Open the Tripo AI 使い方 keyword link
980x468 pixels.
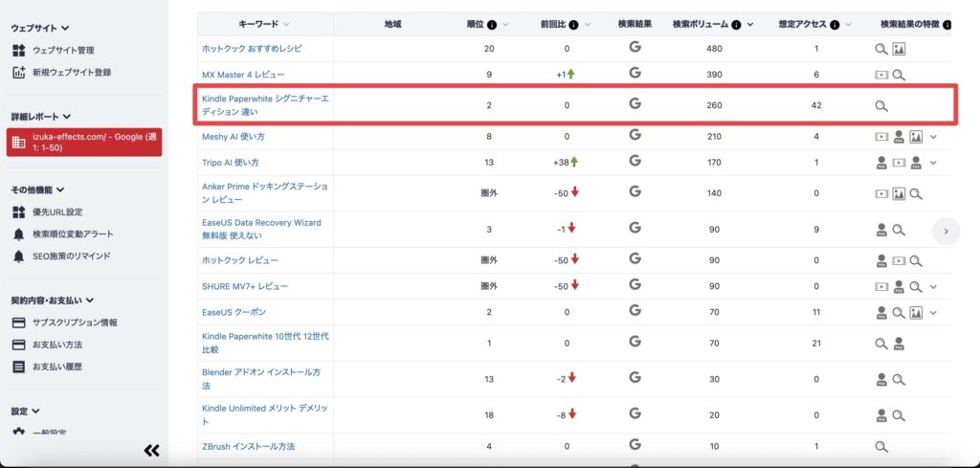click(x=230, y=163)
